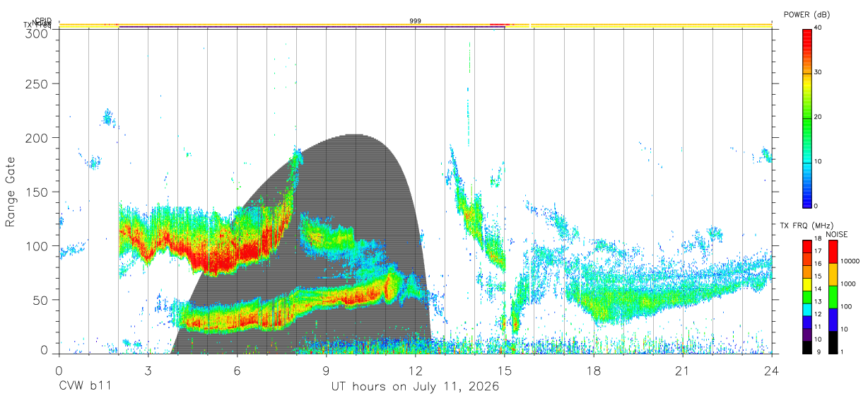Click the 10 tick on the POWER colorbar
The image size is (868, 401).
[818, 161]
